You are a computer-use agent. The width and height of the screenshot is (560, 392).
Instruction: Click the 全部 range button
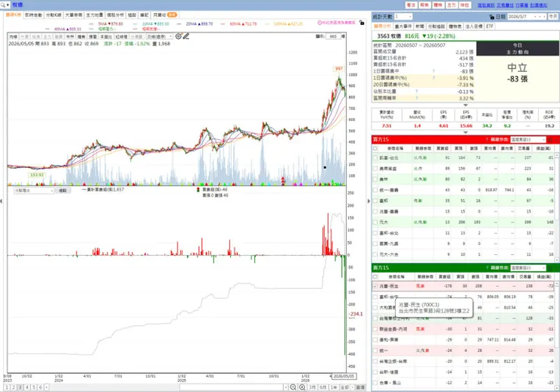344,387
